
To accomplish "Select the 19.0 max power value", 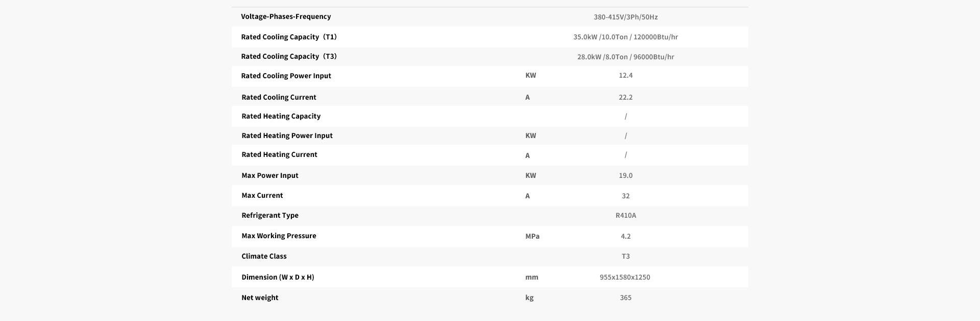I will tap(626, 175).
